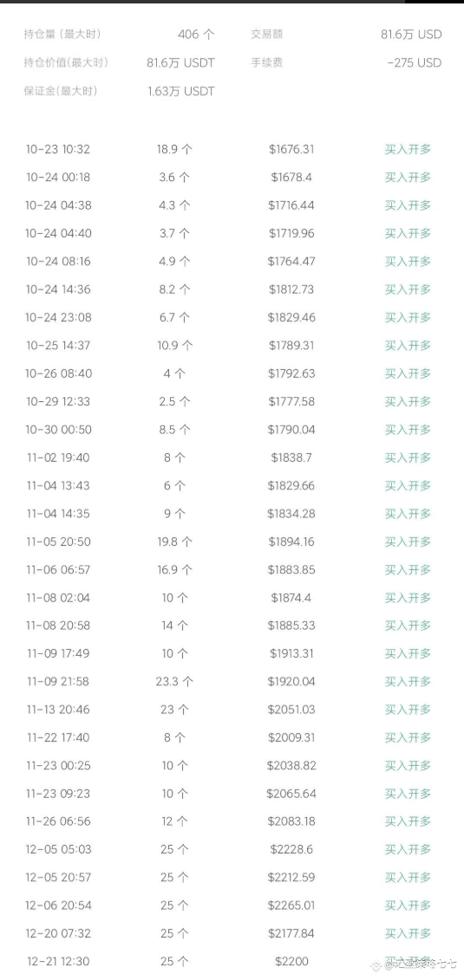Viewport: 464px width, 980px height.
Task: Select the -275 USD fee value
Action: click(x=414, y=63)
